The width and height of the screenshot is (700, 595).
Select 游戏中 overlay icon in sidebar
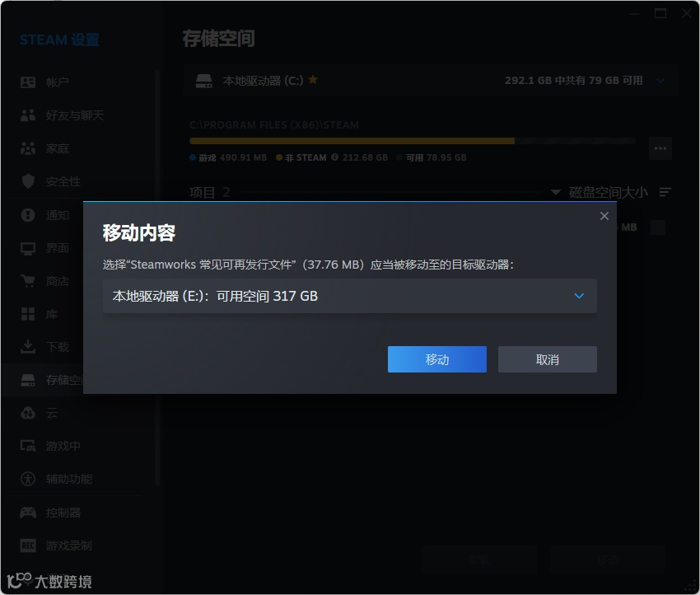click(x=28, y=446)
